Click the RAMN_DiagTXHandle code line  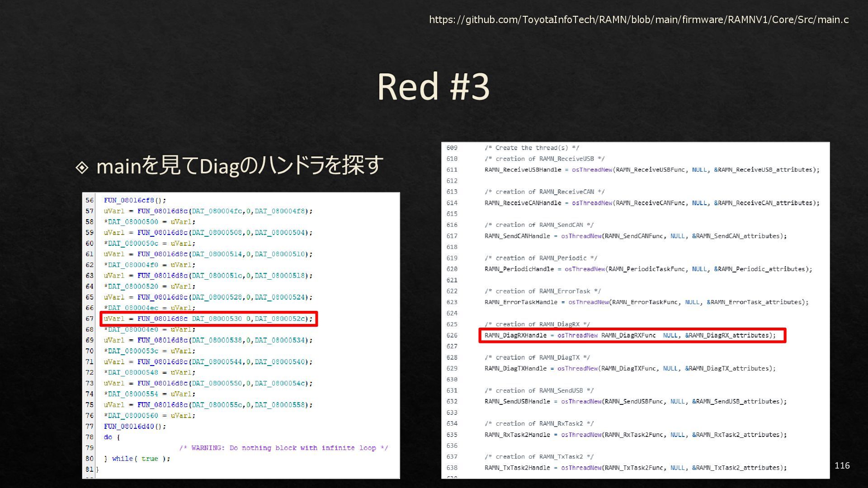click(630, 368)
